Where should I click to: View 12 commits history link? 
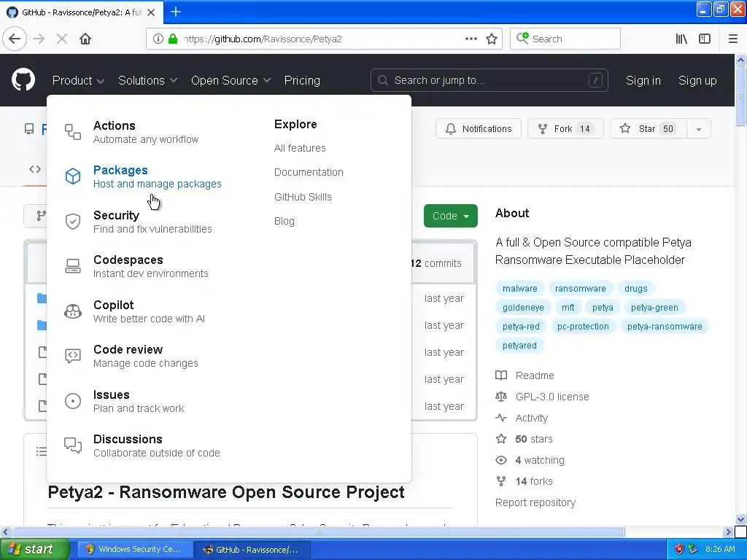click(436, 263)
